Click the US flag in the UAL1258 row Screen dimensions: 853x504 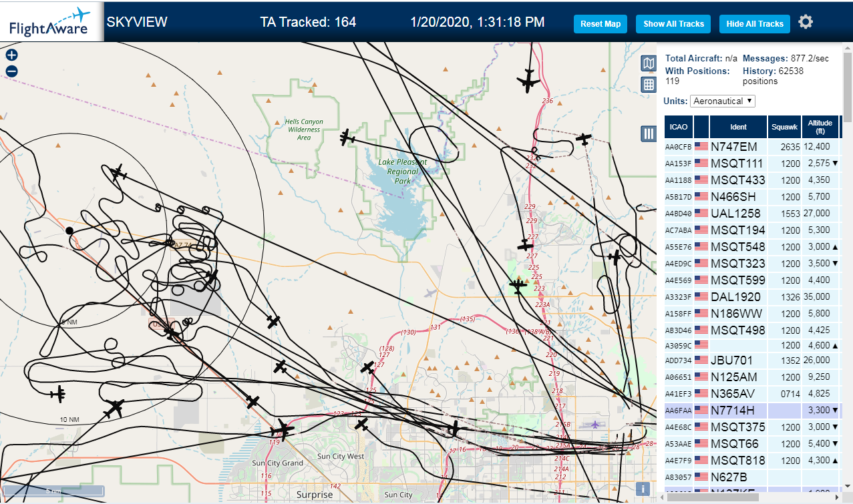(701, 213)
